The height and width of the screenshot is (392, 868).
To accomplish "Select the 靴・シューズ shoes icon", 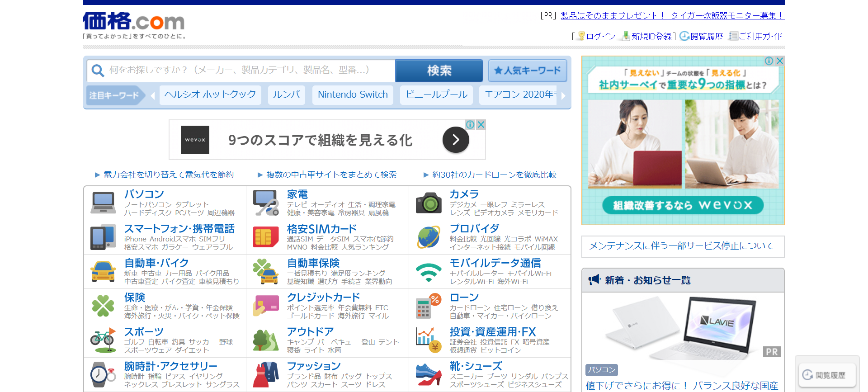I will coord(429,374).
